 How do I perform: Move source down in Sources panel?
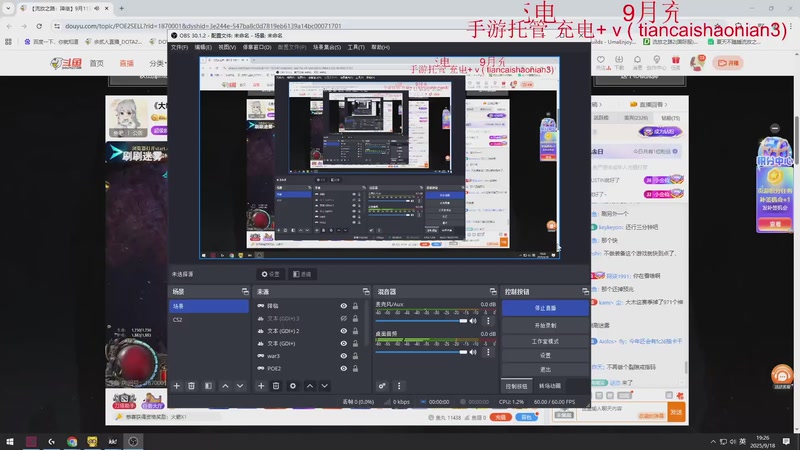pos(324,386)
